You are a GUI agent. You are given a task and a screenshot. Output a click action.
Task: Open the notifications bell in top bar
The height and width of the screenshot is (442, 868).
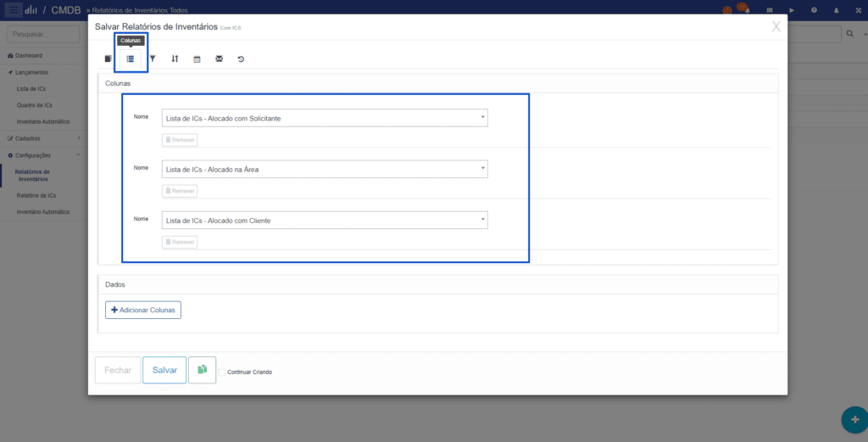point(746,10)
